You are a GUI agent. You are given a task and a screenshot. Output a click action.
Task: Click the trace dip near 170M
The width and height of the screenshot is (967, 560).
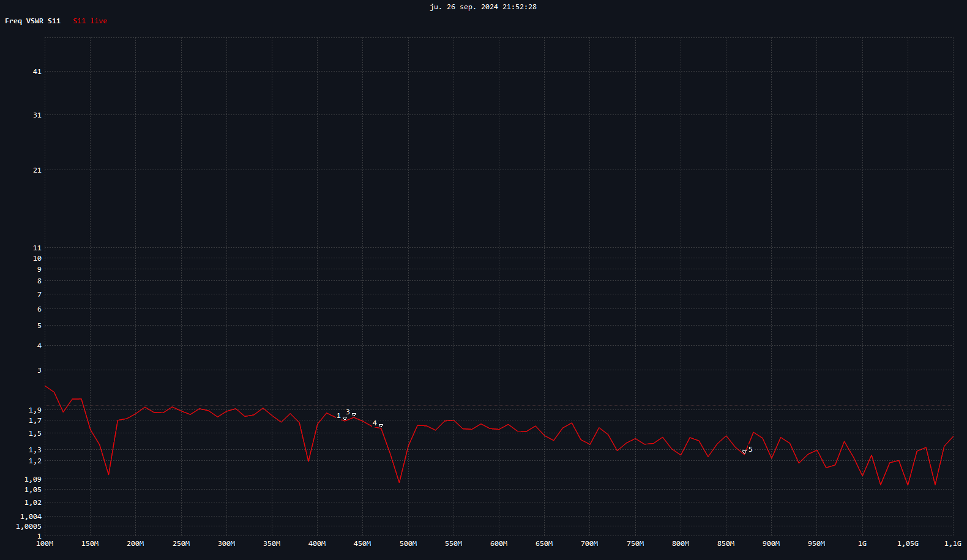tap(108, 474)
